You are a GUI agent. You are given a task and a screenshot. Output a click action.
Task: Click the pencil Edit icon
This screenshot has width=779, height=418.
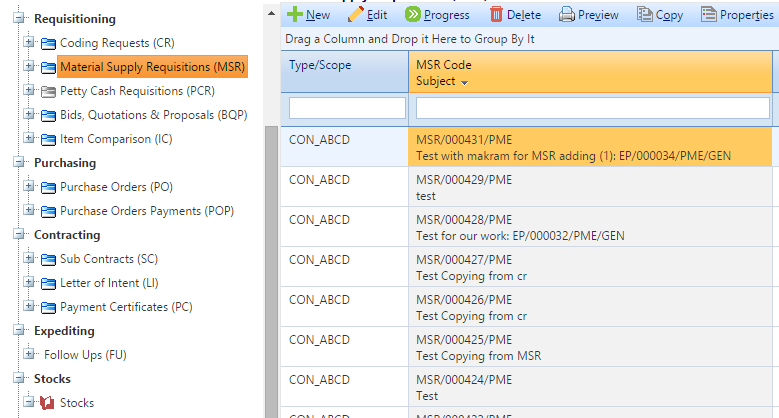pyautogui.click(x=356, y=14)
